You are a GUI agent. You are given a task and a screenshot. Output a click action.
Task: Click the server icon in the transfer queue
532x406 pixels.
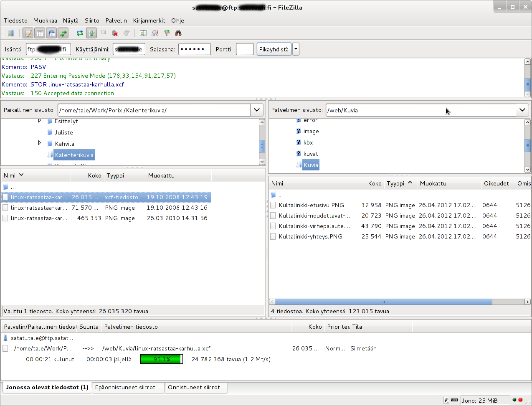[5, 338]
